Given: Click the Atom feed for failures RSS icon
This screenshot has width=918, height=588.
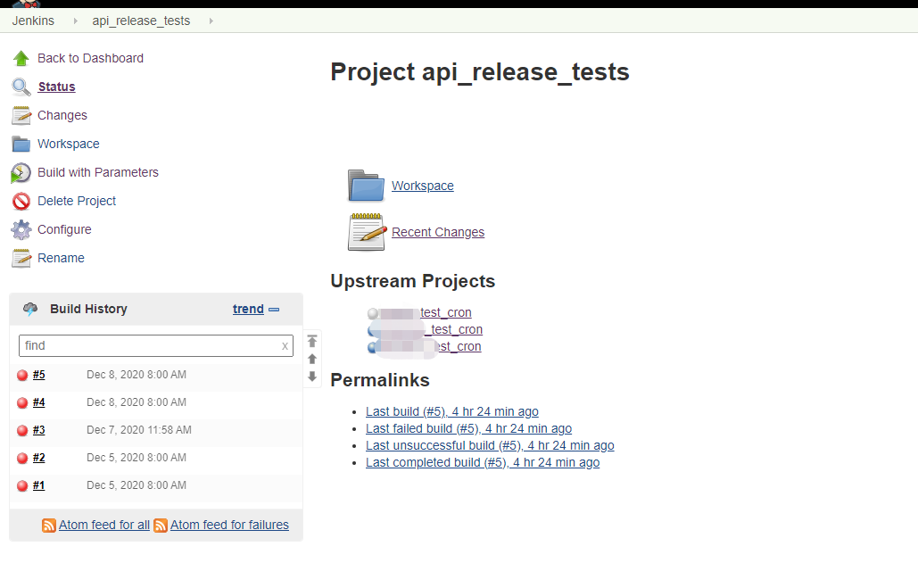Looking at the screenshot, I should tap(161, 526).
